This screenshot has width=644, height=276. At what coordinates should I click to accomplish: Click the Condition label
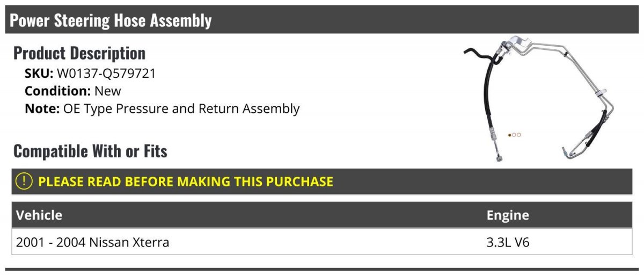[x=58, y=91]
